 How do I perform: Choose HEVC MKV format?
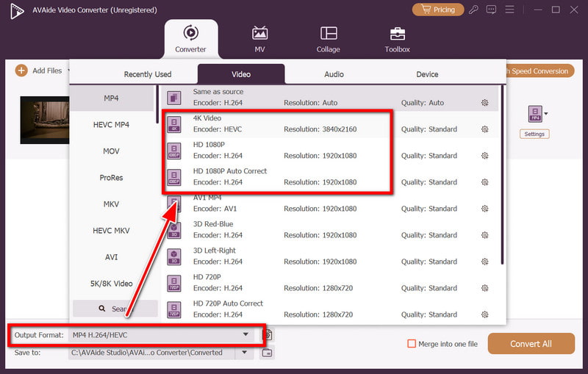[112, 231]
